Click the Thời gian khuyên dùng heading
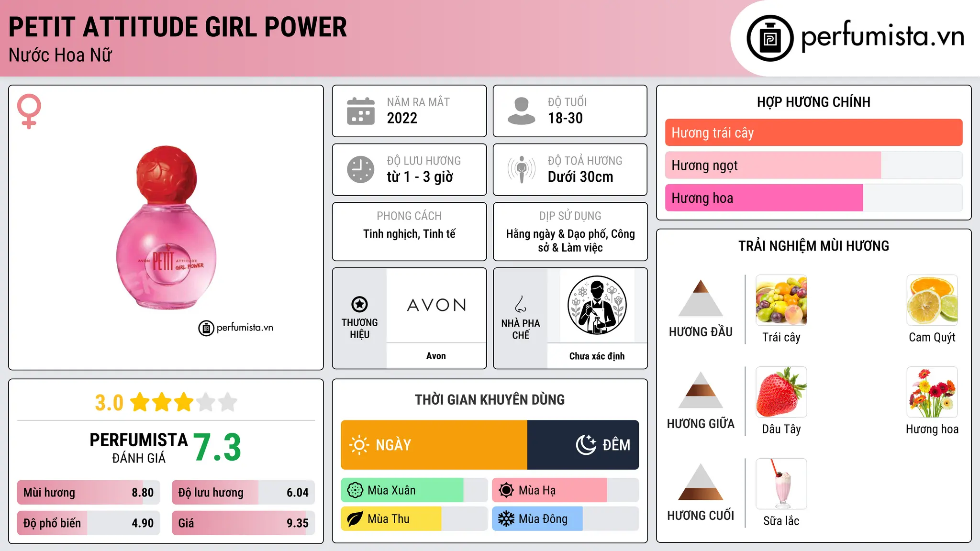980x551 pixels. [490, 399]
